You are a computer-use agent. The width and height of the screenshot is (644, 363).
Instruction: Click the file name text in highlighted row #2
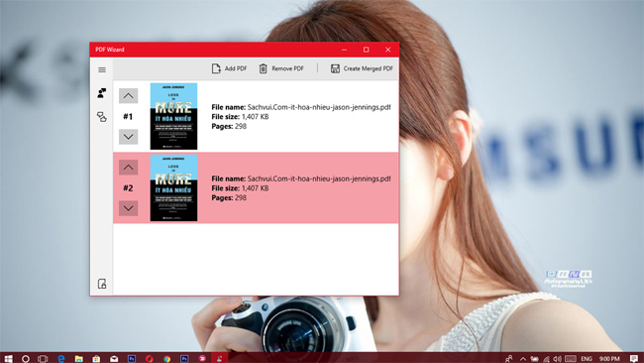[x=300, y=179]
